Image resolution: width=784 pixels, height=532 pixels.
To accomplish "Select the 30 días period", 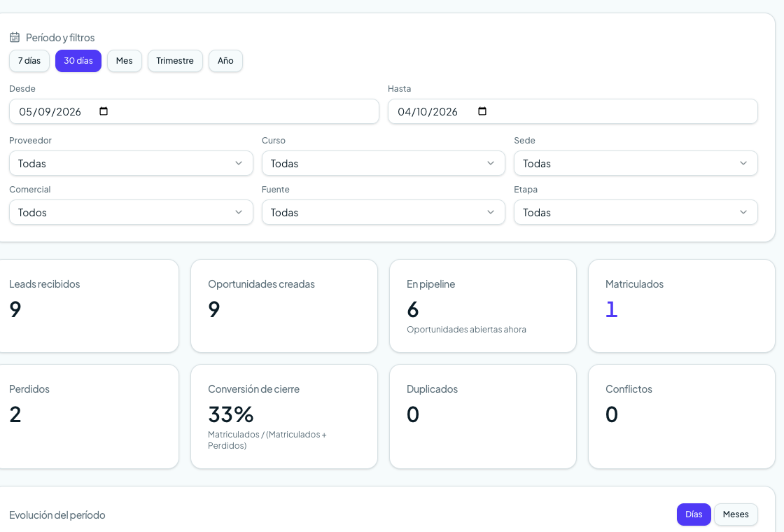I will coord(78,61).
